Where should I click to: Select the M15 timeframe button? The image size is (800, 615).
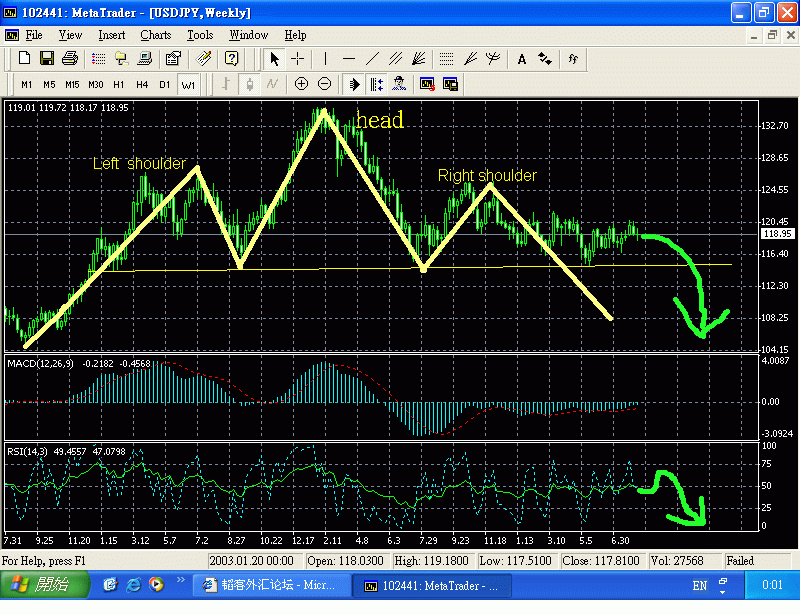(x=72, y=84)
